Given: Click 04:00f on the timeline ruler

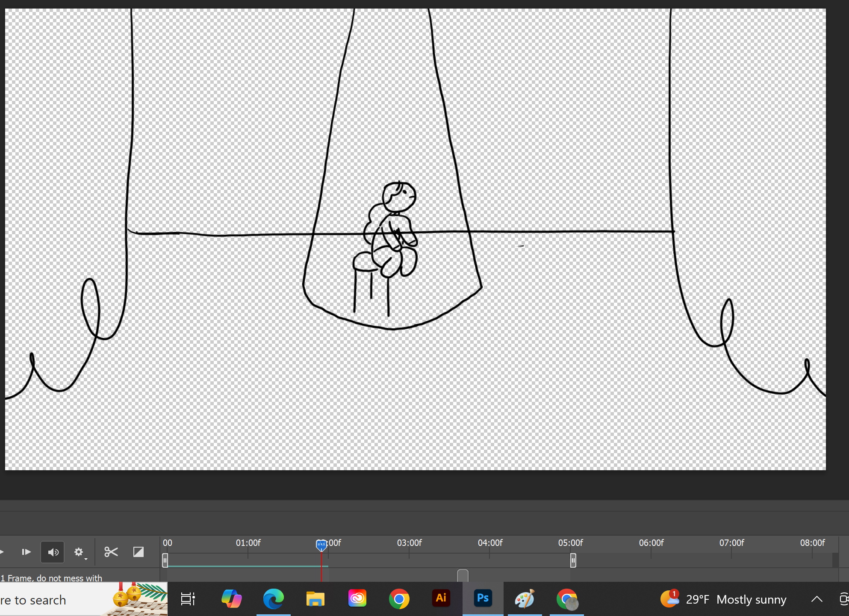Looking at the screenshot, I should pyautogui.click(x=490, y=543).
